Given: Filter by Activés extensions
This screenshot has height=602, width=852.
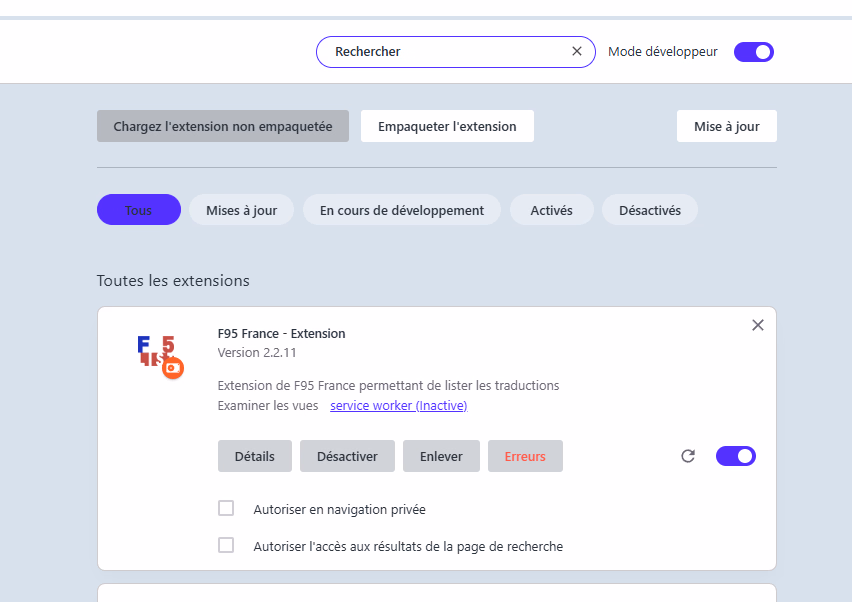Looking at the screenshot, I should click(x=552, y=210).
